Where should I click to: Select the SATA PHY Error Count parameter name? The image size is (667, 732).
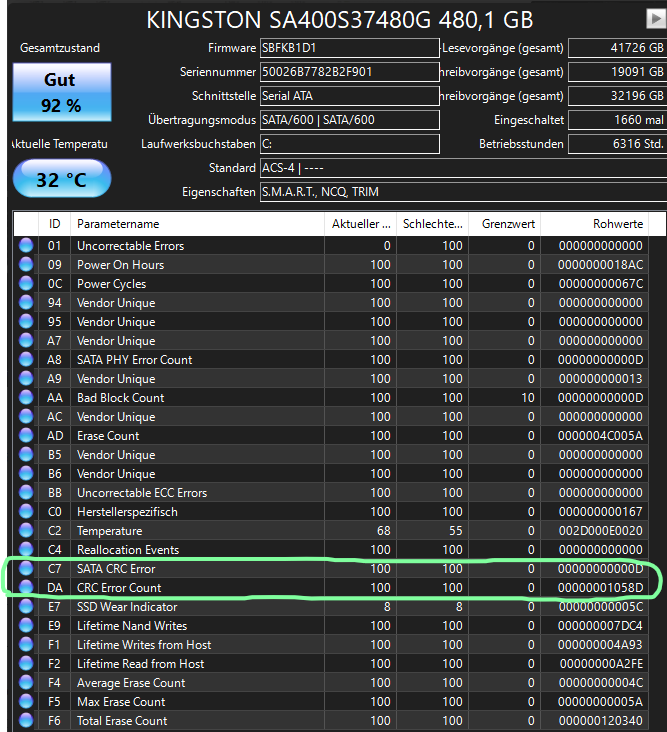(x=134, y=360)
